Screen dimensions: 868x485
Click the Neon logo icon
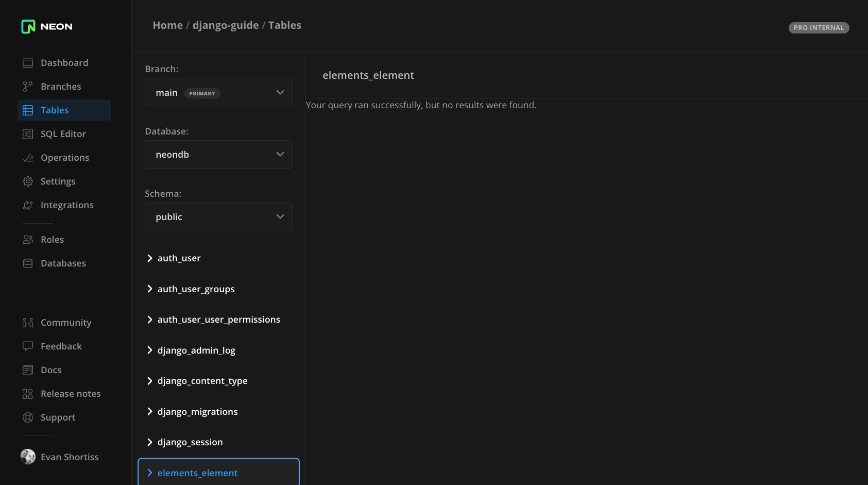(x=28, y=26)
